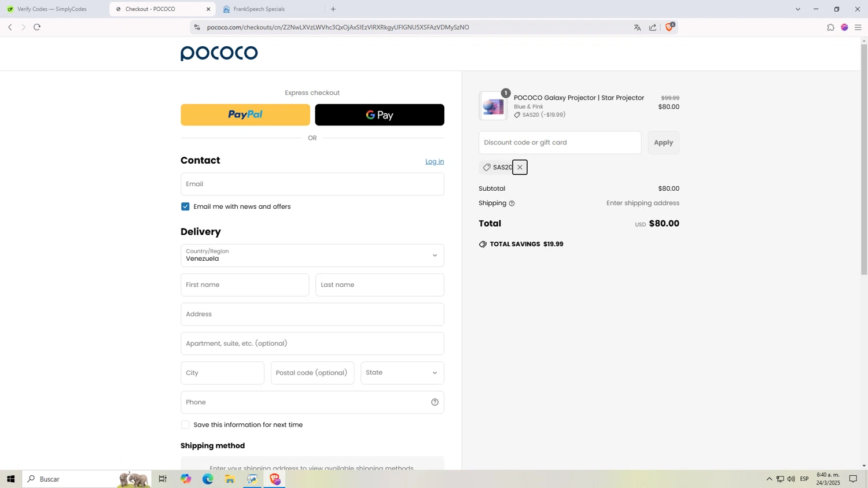Image resolution: width=868 pixels, height=488 pixels.
Task: Click the Windows search box Buscar
Action: [87, 479]
